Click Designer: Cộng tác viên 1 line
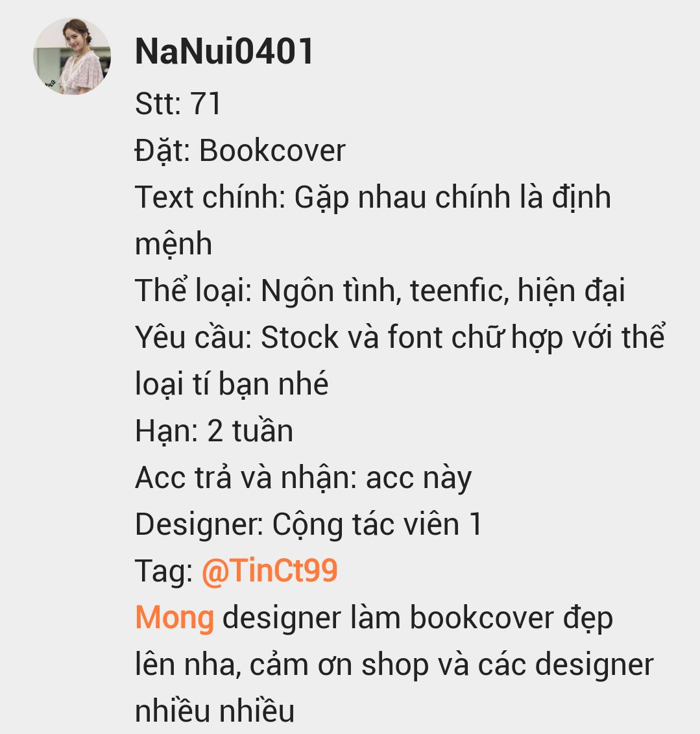This screenshot has height=734, width=700. click(x=308, y=524)
